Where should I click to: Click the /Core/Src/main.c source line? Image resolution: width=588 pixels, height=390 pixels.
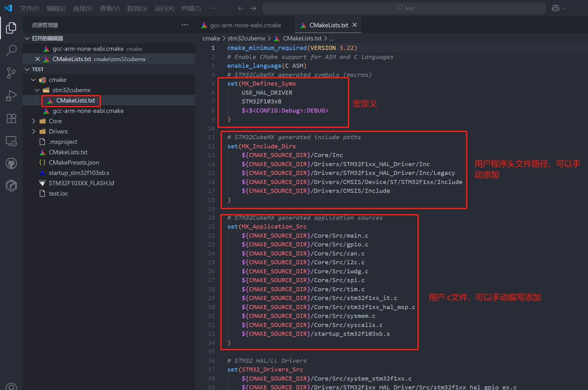tap(305, 235)
